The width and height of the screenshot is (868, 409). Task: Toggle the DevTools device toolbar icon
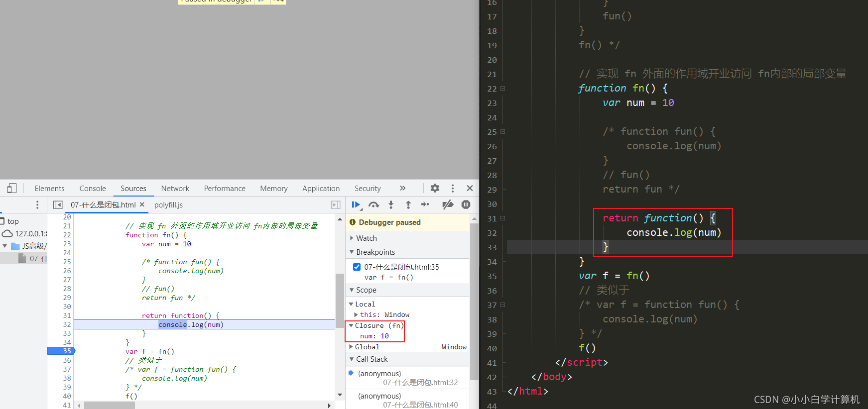tap(12, 188)
